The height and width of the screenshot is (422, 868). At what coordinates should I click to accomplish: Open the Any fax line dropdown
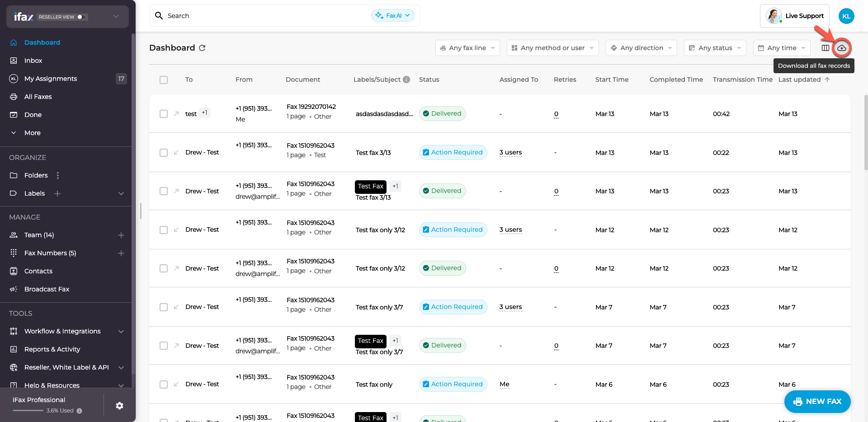pyautogui.click(x=467, y=48)
